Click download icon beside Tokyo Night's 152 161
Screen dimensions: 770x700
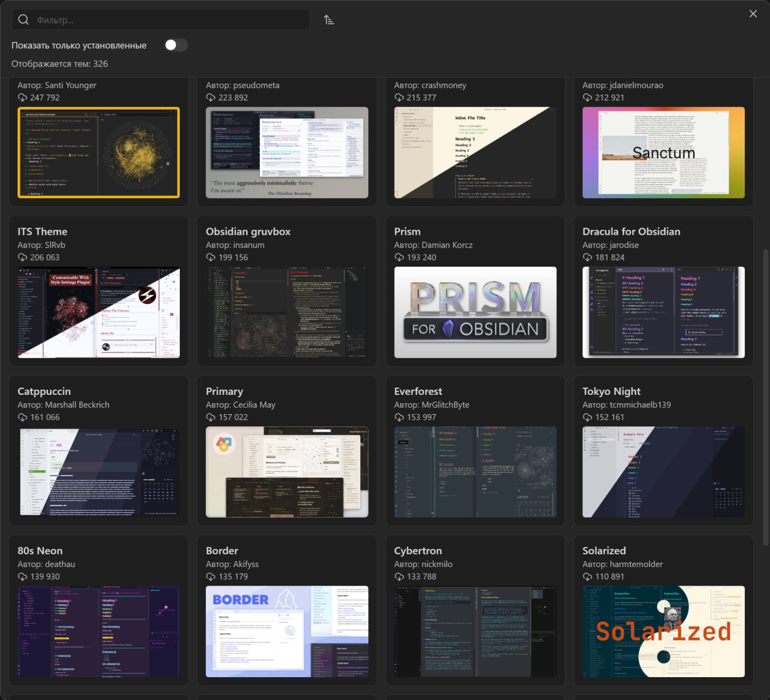click(587, 417)
